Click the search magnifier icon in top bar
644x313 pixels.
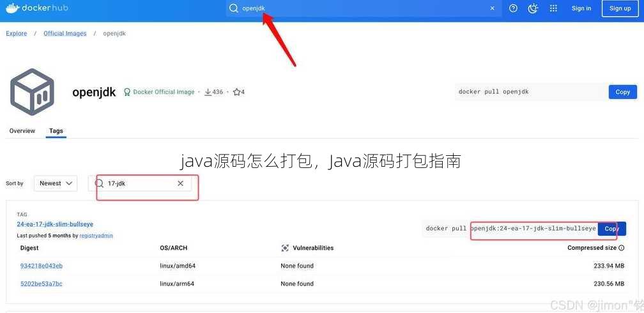pos(234,8)
